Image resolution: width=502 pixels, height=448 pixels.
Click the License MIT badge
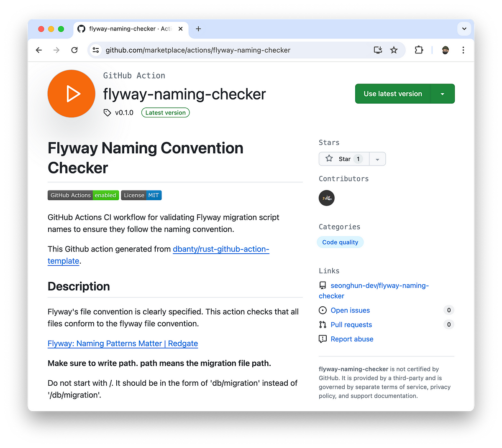(x=141, y=195)
